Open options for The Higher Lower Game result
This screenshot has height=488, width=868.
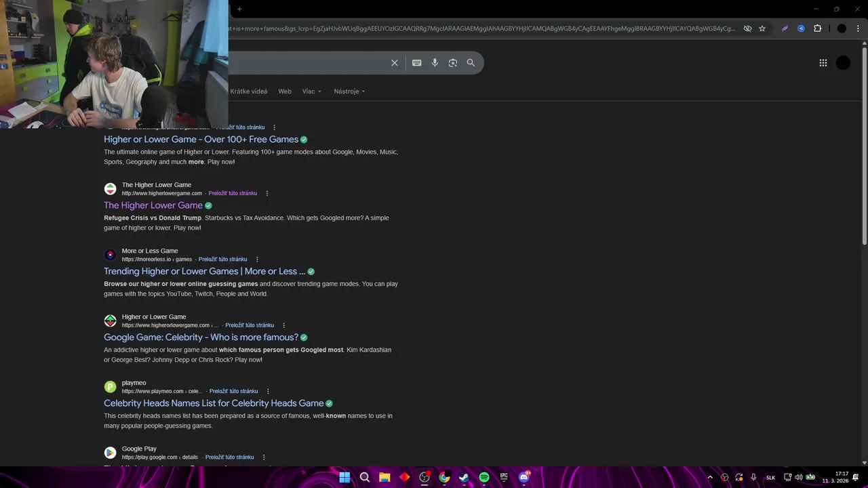tap(267, 193)
